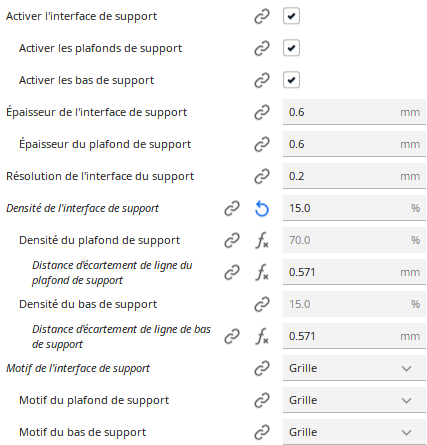Viewport: 427px width, 445px height.
Task: Open Motif de l'interface de support dropdown
Action: (354, 368)
